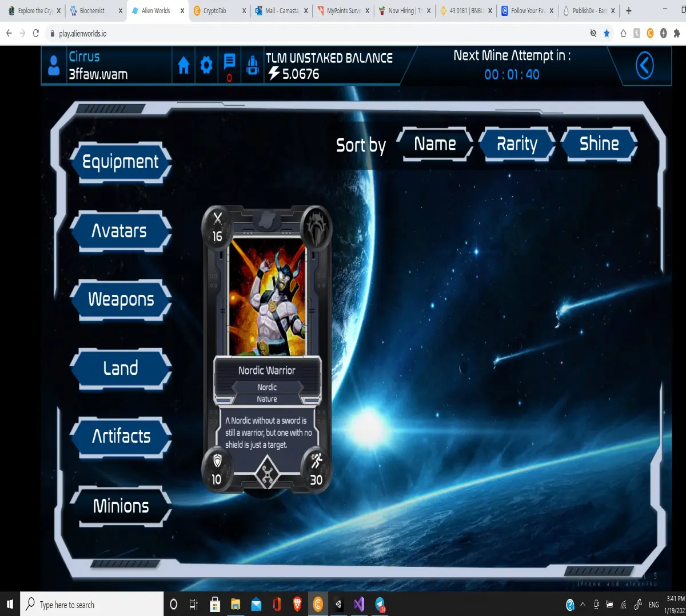
Task: Sort inventory by Rarity
Action: pos(517,144)
